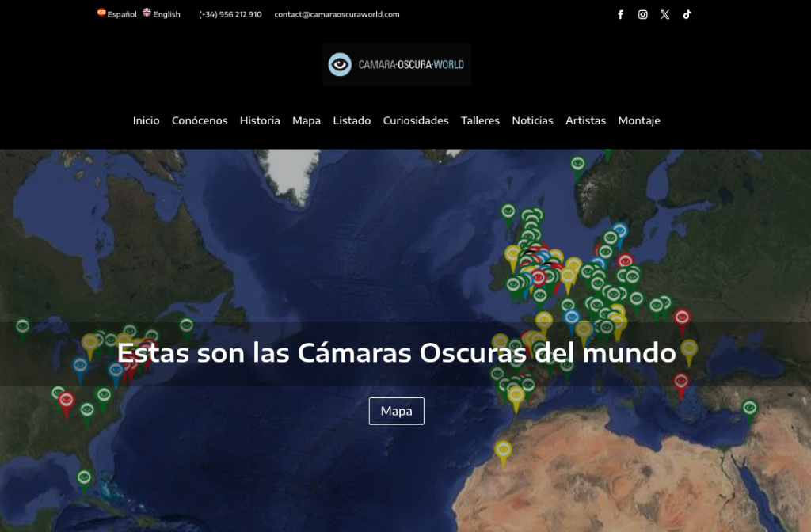Go to the Conócenos page
Viewport: 811px width, 532px height.
(x=200, y=120)
